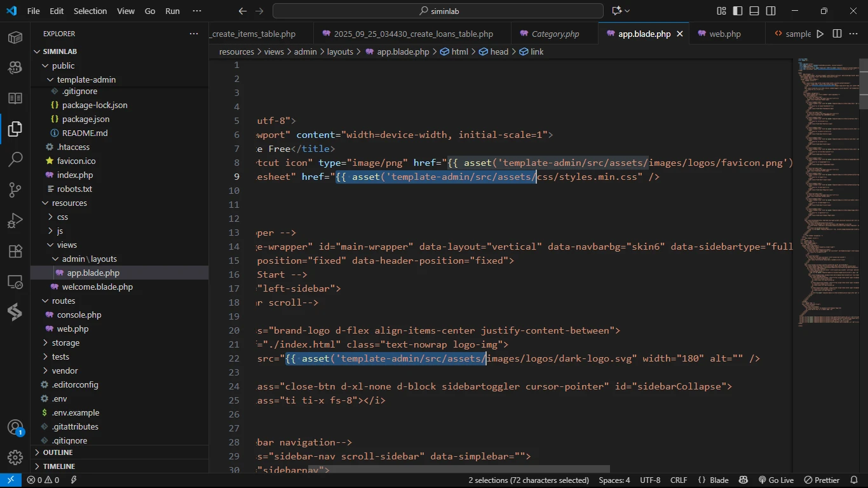
Task: Split the editor right
Action: tap(837, 34)
